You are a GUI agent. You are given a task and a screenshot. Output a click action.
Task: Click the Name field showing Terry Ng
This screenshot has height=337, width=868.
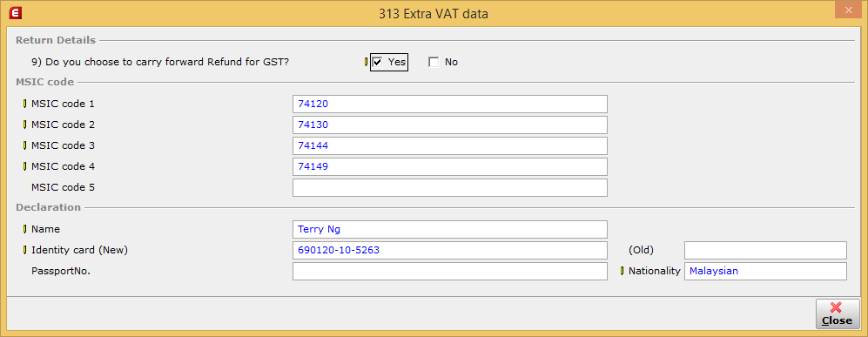coord(450,229)
